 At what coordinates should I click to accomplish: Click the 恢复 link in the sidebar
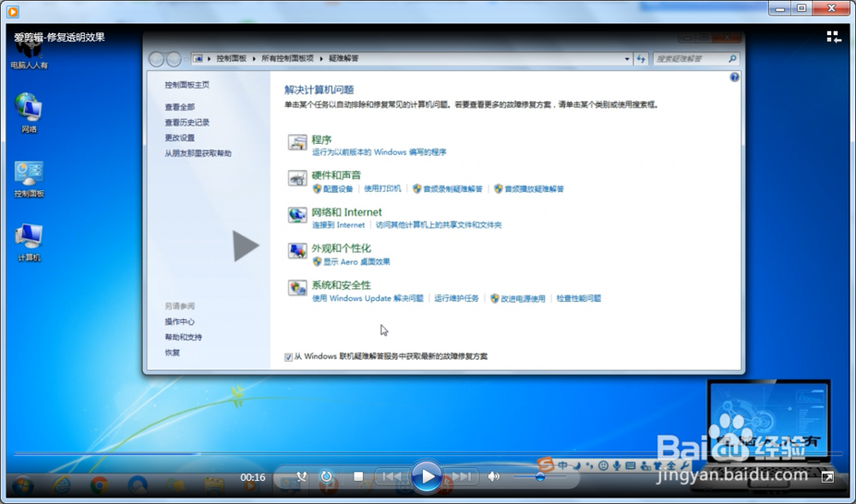point(173,353)
